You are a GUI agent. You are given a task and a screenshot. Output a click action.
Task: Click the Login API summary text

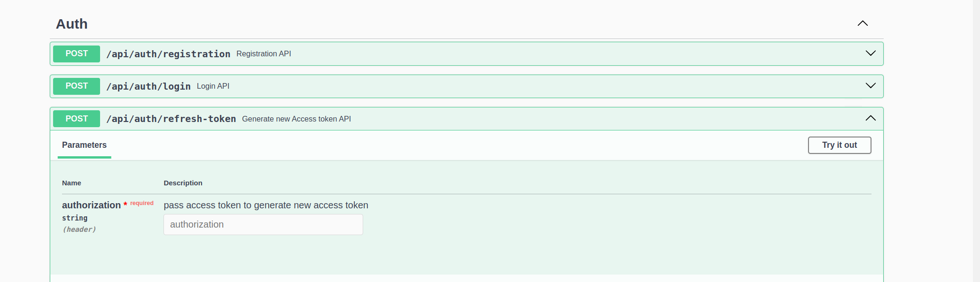[x=213, y=86]
